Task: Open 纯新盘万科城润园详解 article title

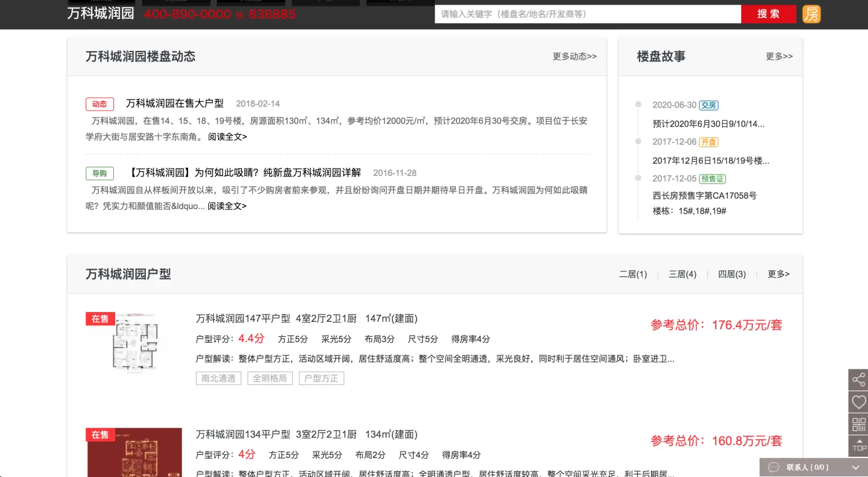Action: tap(244, 173)
